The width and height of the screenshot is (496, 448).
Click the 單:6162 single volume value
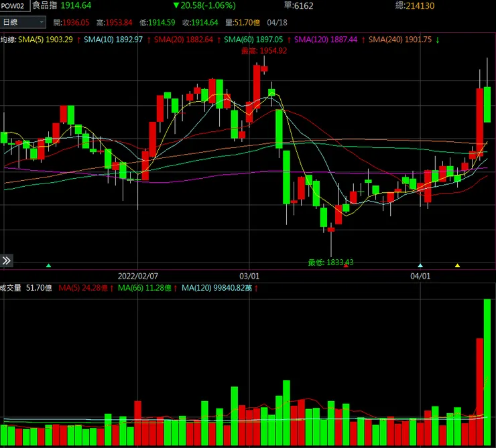(299, 5)
